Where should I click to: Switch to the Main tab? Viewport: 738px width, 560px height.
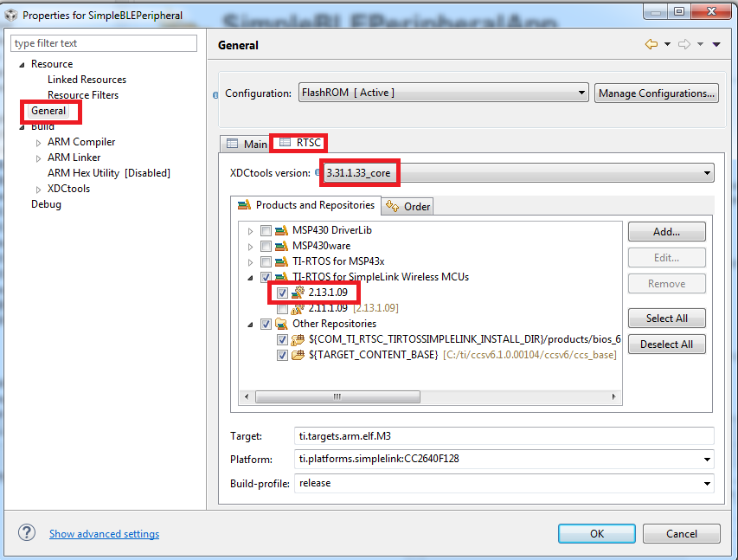point(246,144)
